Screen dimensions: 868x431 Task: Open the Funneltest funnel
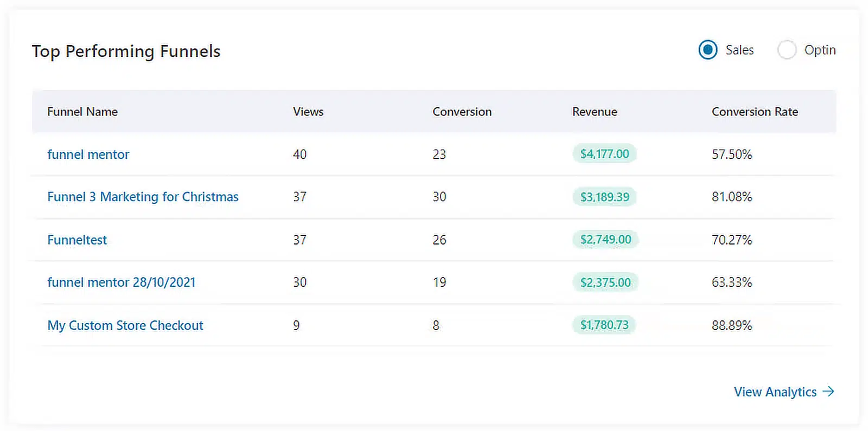coord(77,240)
